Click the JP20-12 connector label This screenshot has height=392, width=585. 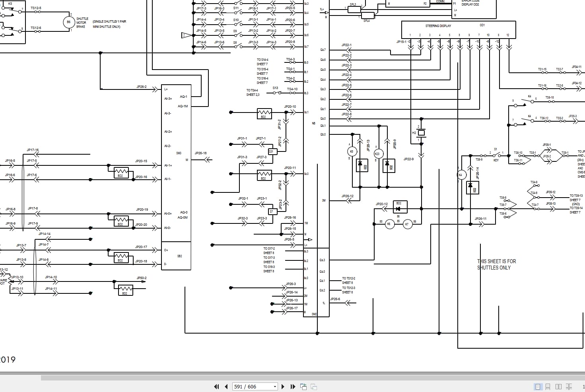[x=381, y=204]
